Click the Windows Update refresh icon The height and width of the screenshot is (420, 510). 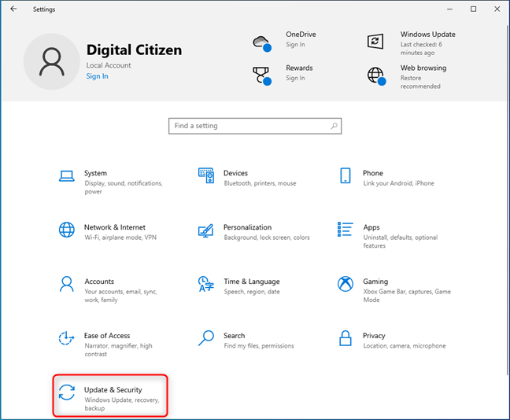375,41
